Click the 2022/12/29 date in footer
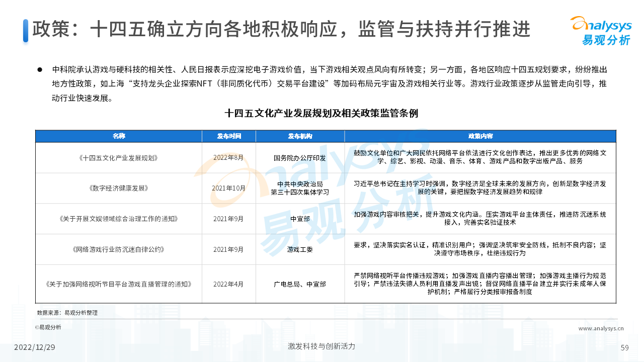This screenshot has height=362, width=644. (34, 347)
